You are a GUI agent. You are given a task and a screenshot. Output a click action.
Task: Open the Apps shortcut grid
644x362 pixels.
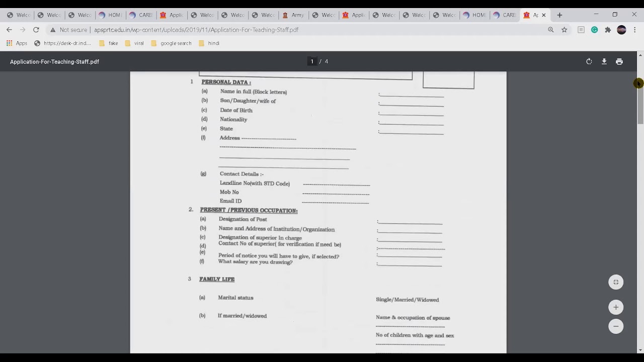[x=17, y=43]
